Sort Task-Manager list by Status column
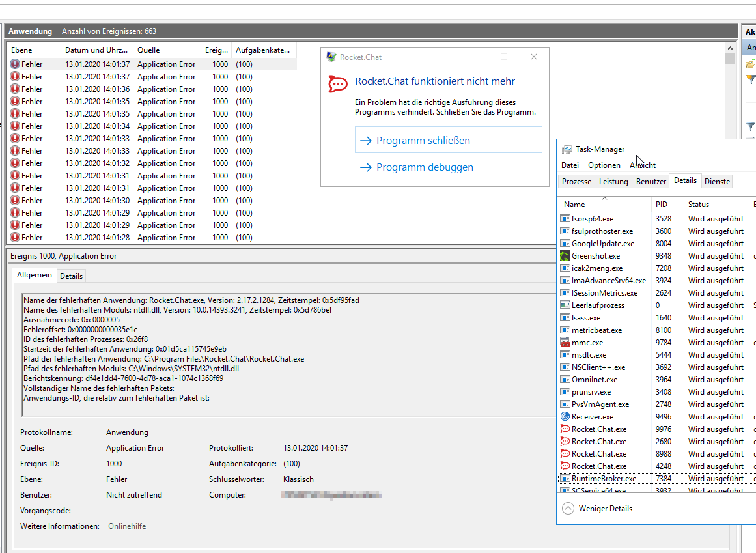This screenshot has height=553, width=756. click(716, 205)
